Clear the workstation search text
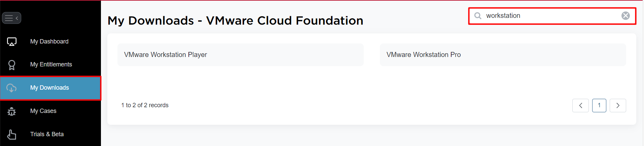Screen dimensions: 644x146 [x=625, y=16]
